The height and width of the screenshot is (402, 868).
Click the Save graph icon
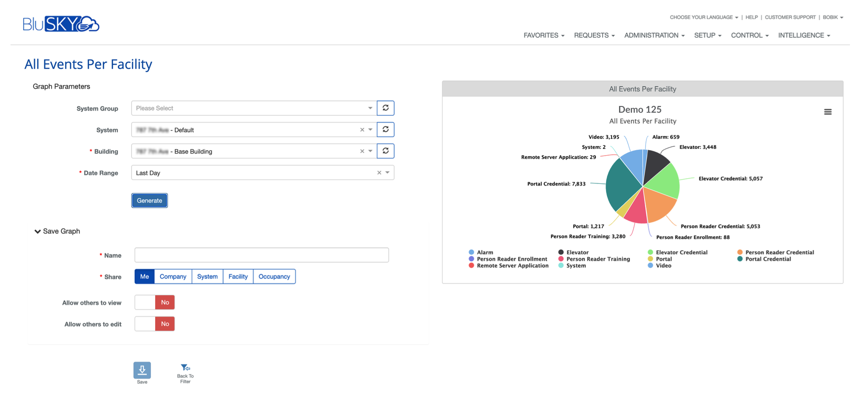point(142,370)
